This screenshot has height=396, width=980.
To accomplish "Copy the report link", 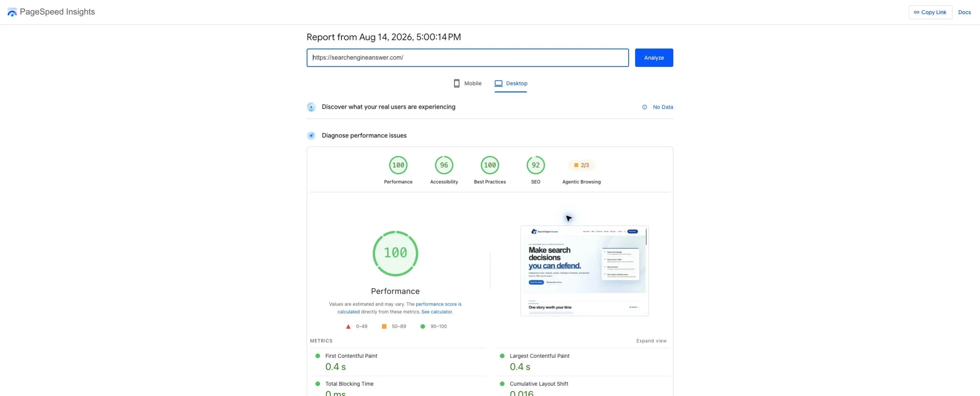I will pos(930,12).
